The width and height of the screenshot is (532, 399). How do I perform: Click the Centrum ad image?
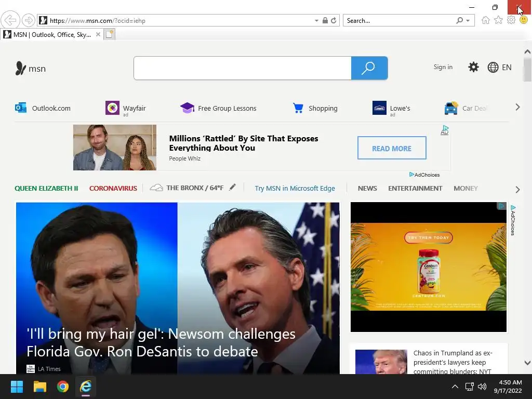[x=429, y=267]
